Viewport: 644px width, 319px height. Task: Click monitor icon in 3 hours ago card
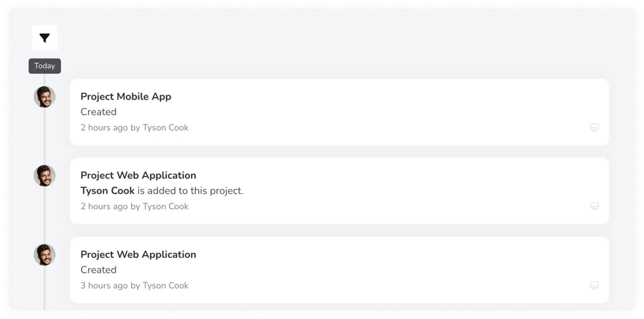pos(594,286)
